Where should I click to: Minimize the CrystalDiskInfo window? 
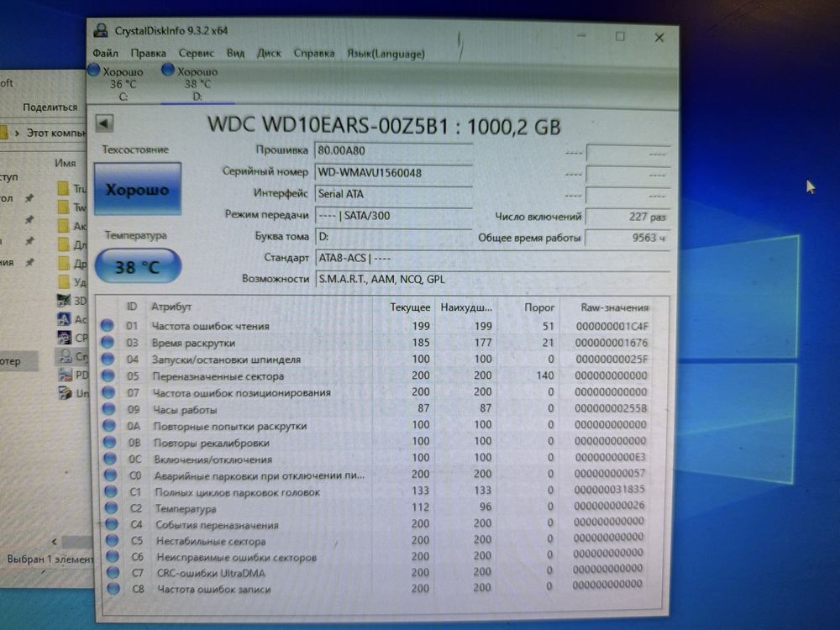(582, 36)
